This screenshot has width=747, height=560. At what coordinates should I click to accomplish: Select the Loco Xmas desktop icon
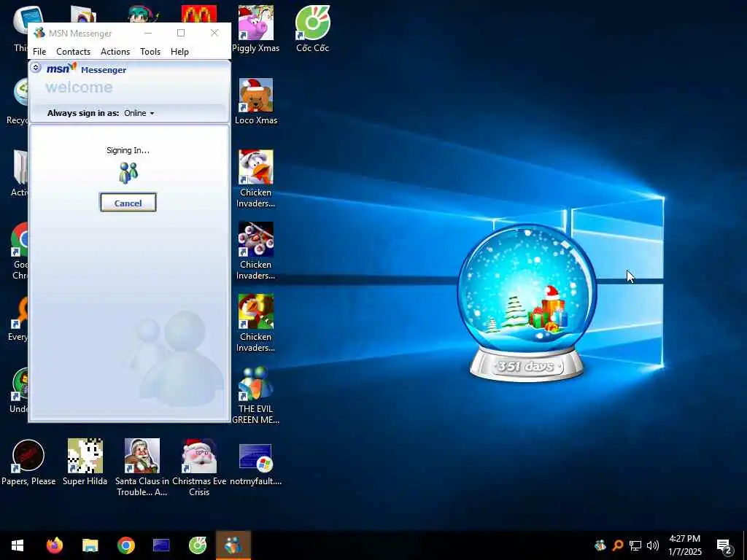(256, 101)
